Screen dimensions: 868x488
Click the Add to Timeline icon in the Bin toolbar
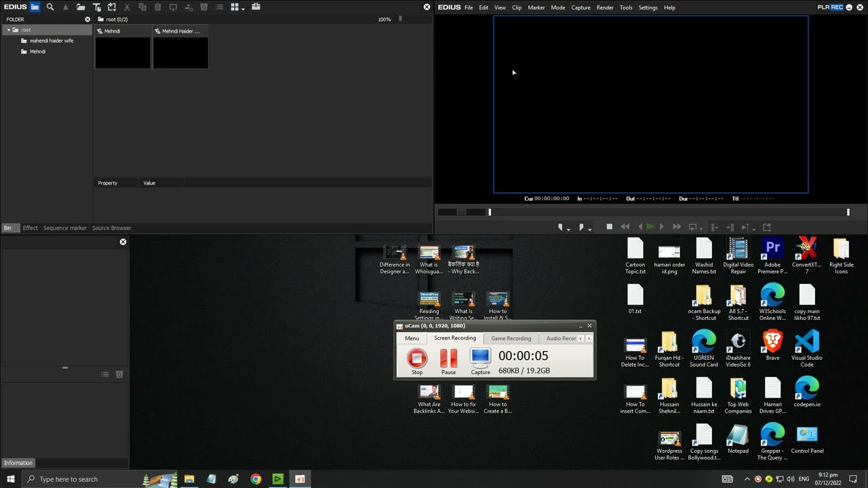pos(188,7)
